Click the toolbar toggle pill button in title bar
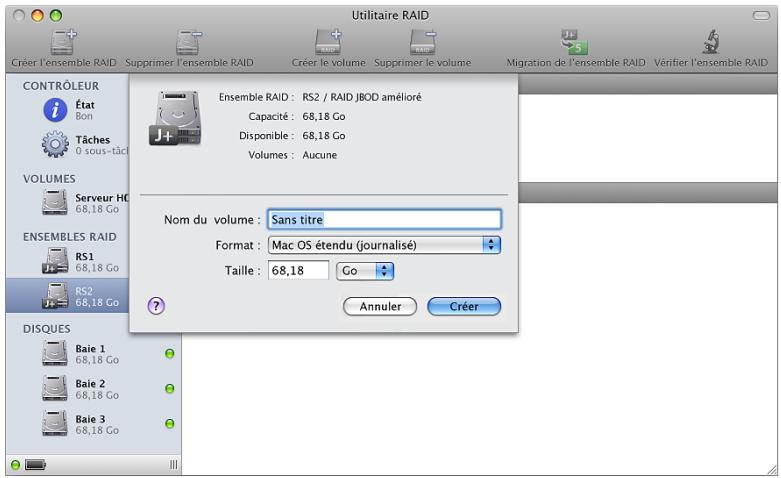Image resolution: width=781 pixels, height=478 pixels. pos(761,15)
